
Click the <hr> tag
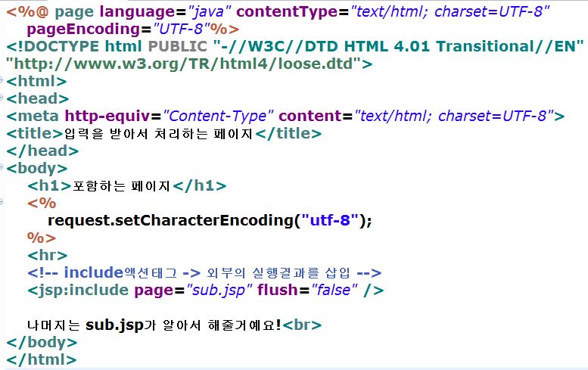[x=47, y=255]
